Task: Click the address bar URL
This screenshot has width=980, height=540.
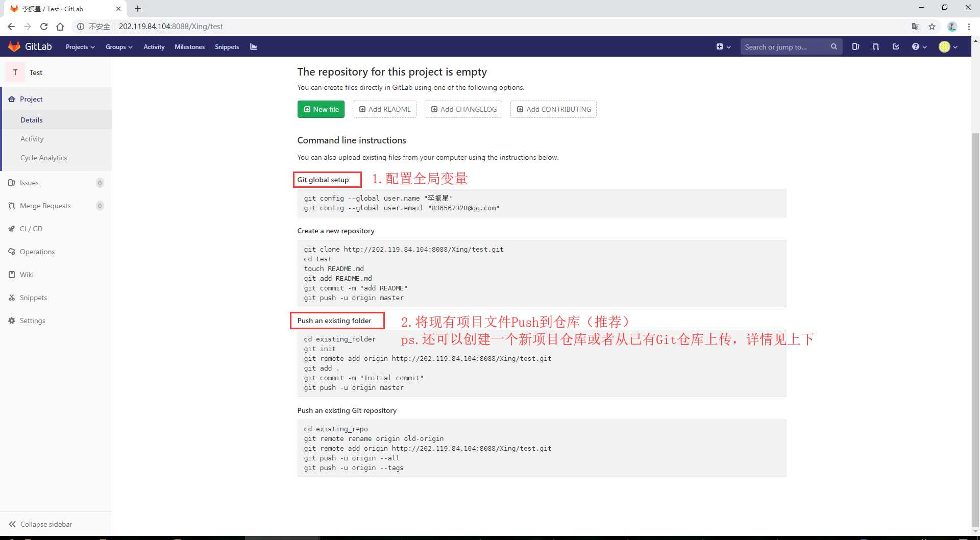Action: click(x=171, y=27)
